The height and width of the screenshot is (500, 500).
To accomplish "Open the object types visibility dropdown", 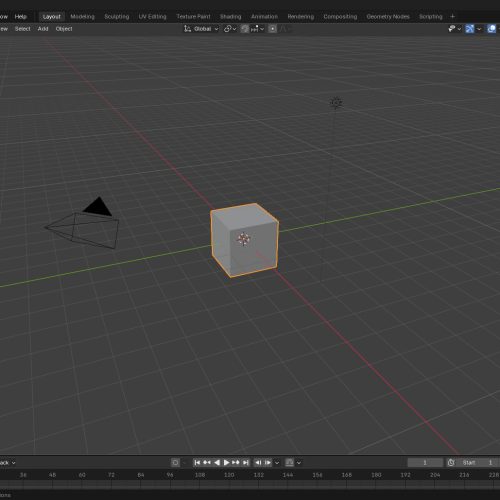I will (454, 29).
